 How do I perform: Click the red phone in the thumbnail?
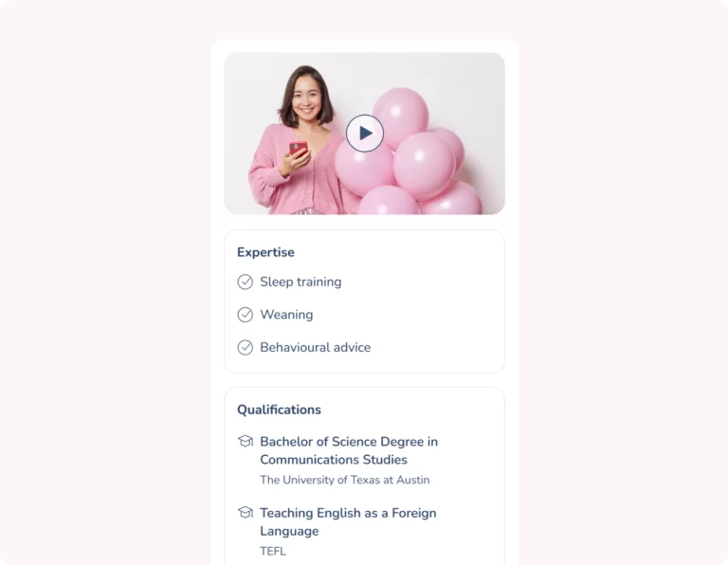298,149
